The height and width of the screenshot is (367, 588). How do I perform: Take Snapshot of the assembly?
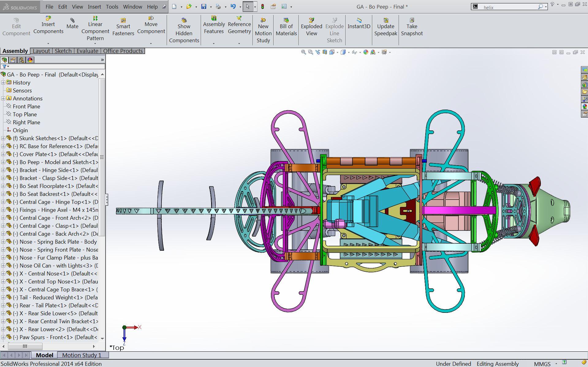point(412,27)
